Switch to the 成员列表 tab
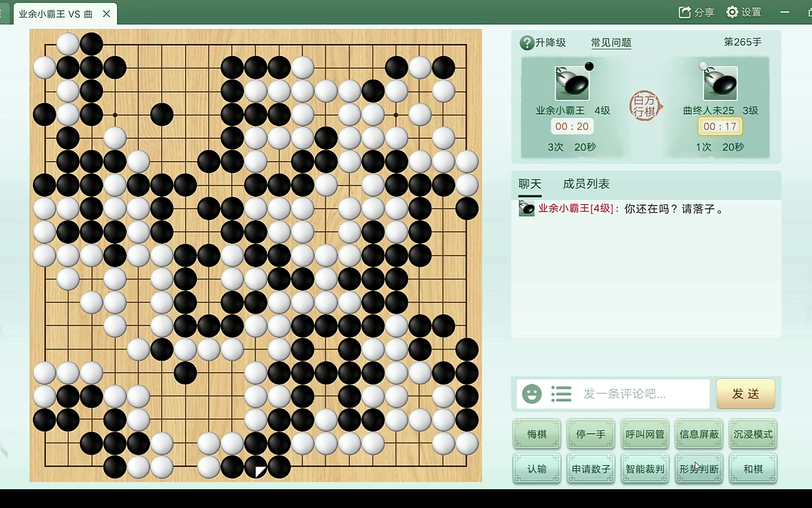Screen dimensions: 812x508 point(586,184)
